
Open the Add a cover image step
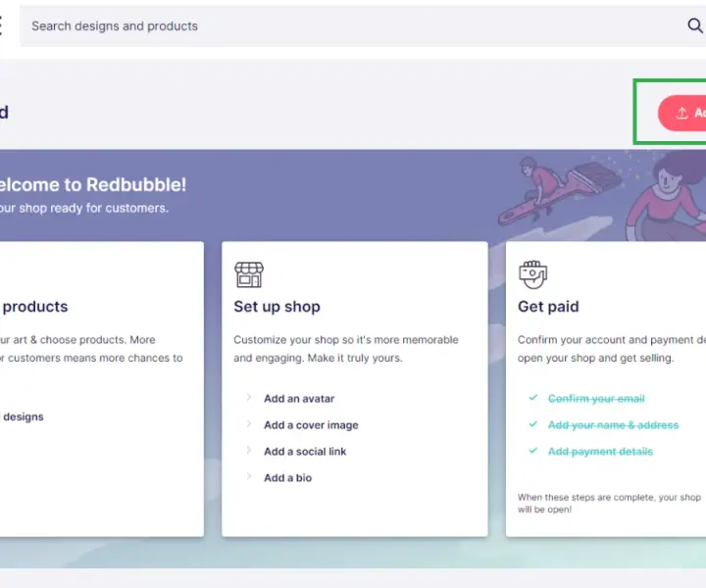311,425
